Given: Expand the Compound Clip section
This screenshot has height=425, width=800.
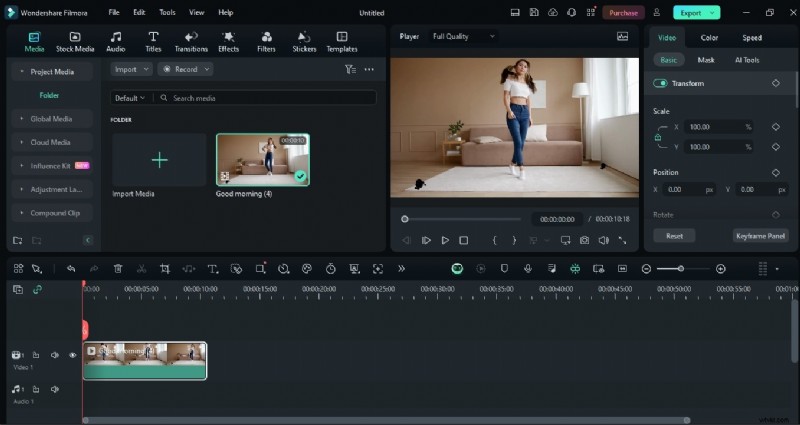Looking at the screenshot, I should [x=52, y=213].
